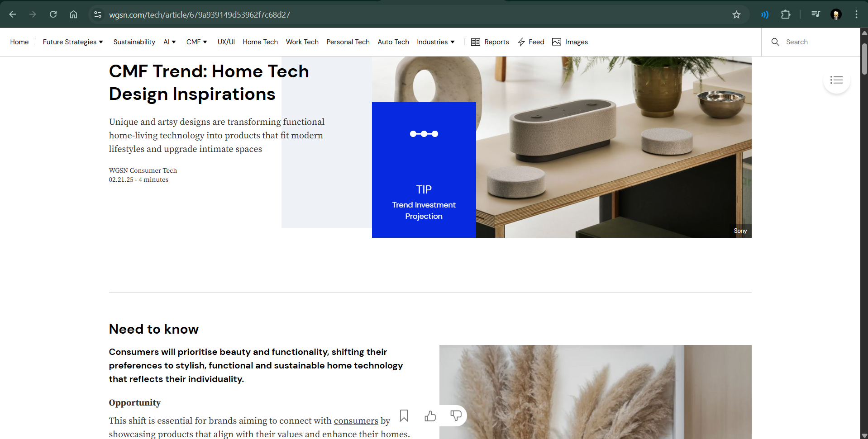This screenshot has width=868, height=439.
Task: Open the consumers hyperlink
Action: click(x=356, y=420)
